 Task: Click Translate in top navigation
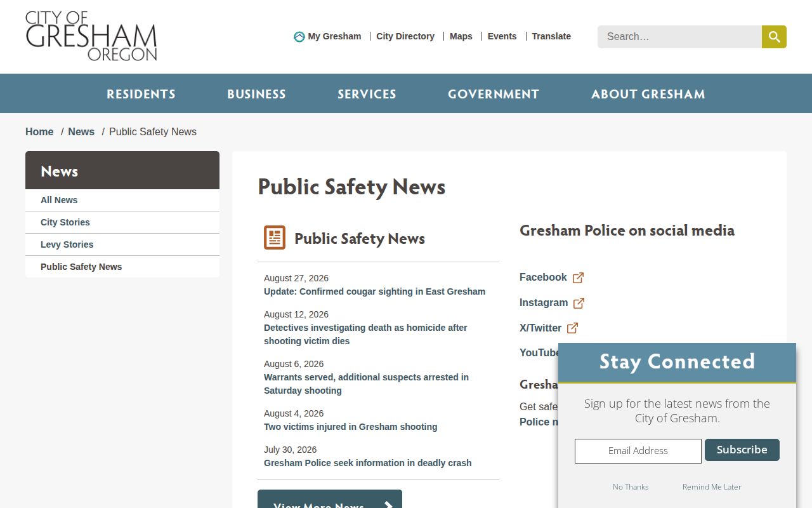(x=551, y=36)
